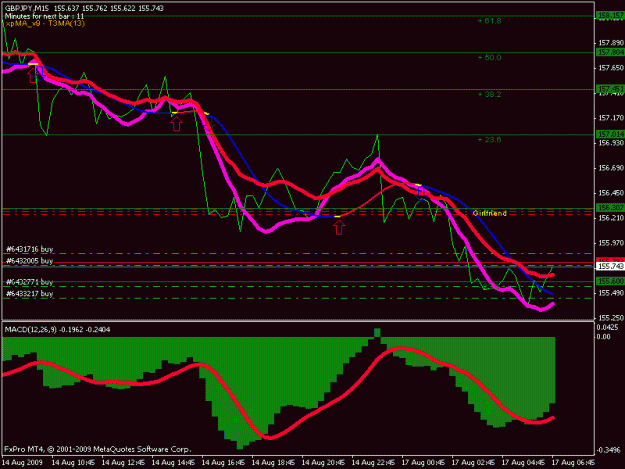
Task: Click the 156.210 price scale value
Action: (611, 218)
